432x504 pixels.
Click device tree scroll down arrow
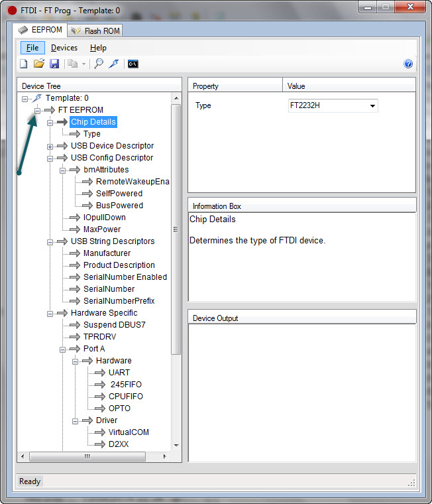click(x=176, y=445)
